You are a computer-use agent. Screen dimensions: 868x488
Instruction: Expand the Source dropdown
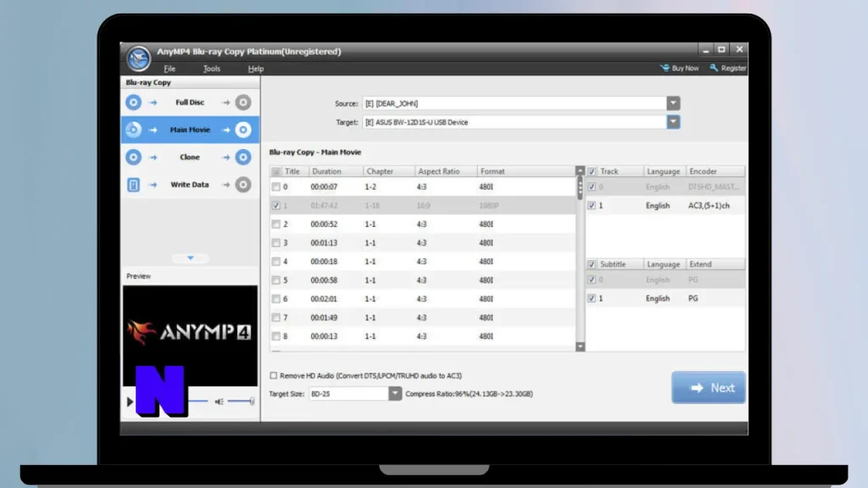coord(673,103)
